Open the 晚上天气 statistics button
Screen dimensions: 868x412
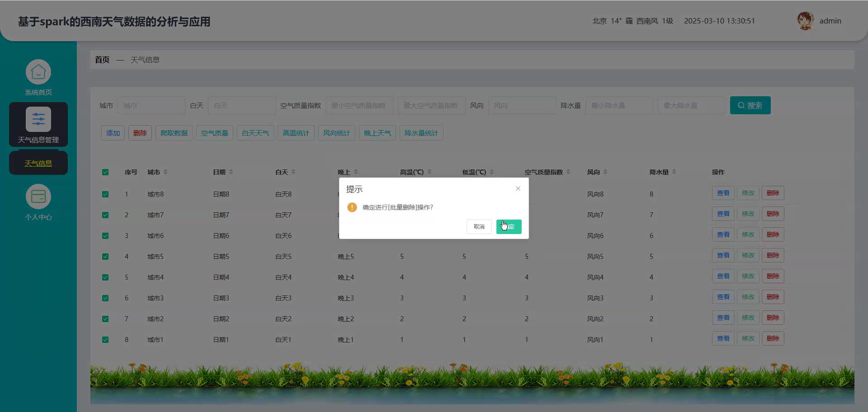pyautogui.click(x=377, y=133)
